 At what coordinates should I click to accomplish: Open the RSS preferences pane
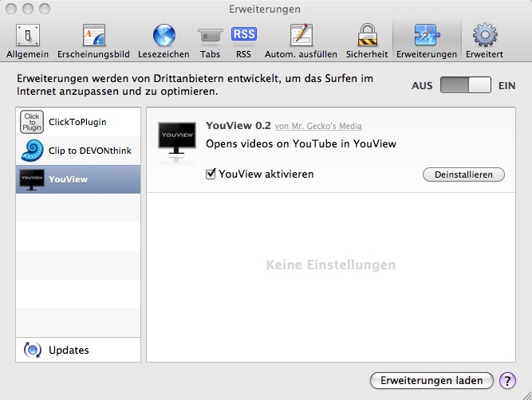pyautogui.click(x=243, y=41)
